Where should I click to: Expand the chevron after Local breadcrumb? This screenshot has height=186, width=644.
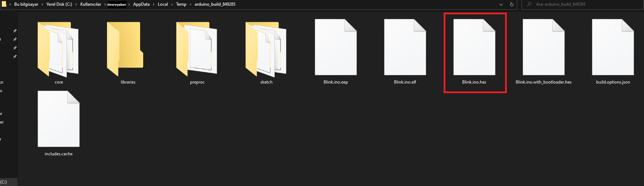click(172, 4)
